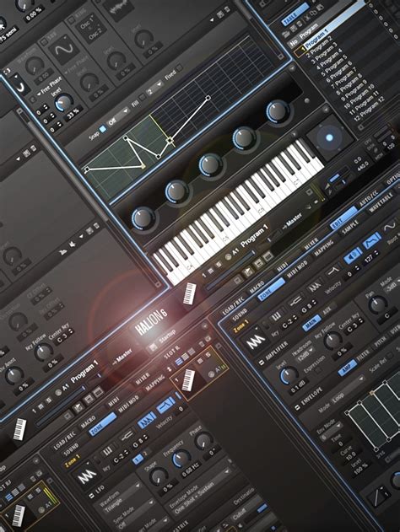Open the FILTER envelope tab
The height and width of the screenshot is (532, 400).
click(x=364, y=355)
